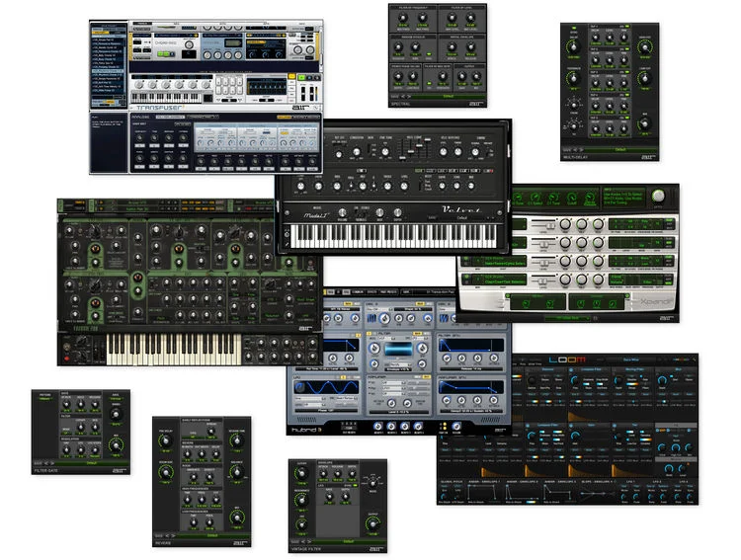Image resolution: width=741 pixels, height=560 pixels.
Task: Go to next preset in Multi-Delay
Action: [582, 150]
